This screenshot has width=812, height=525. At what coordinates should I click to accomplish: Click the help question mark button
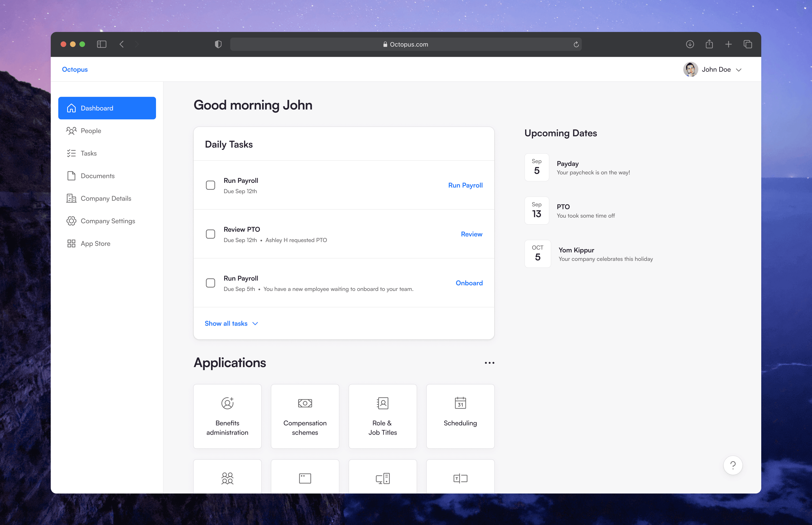click(733, 465)
